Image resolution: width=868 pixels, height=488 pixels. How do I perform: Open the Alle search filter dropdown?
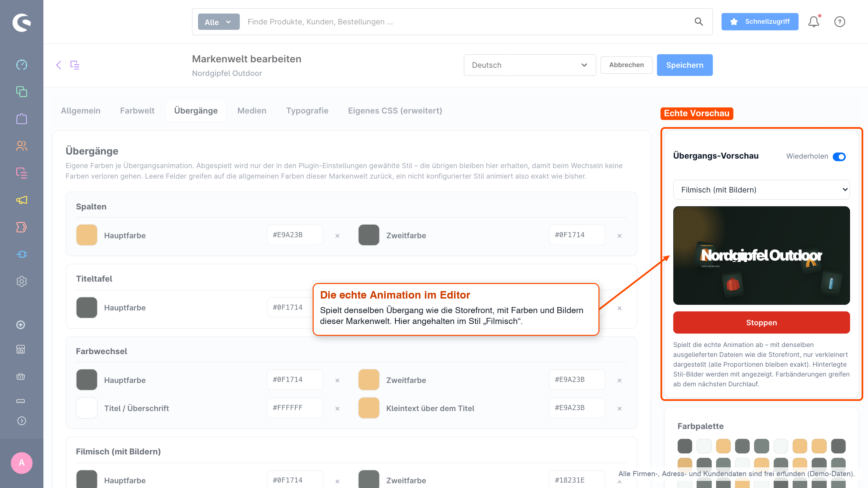pos(219,22)
